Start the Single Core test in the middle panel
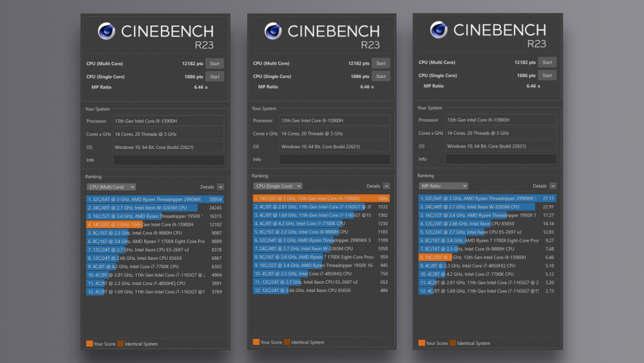This screenshot has height=363, width=644. pyautogui.click(x=381, y=76)
